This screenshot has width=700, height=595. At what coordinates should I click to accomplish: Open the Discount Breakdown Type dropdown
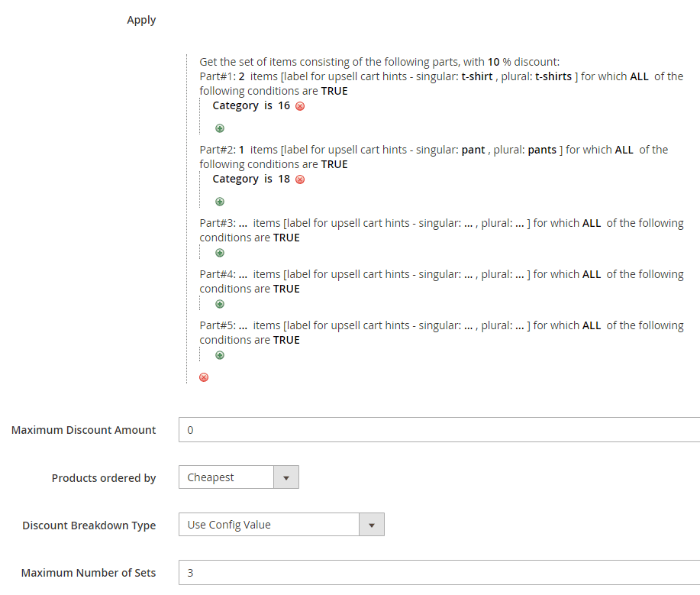point(282,525)
